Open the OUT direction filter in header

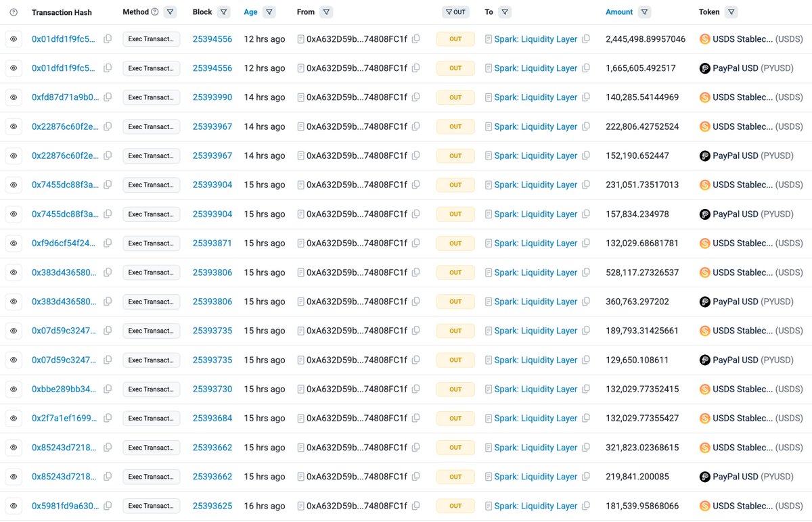(x=455, y=12)
